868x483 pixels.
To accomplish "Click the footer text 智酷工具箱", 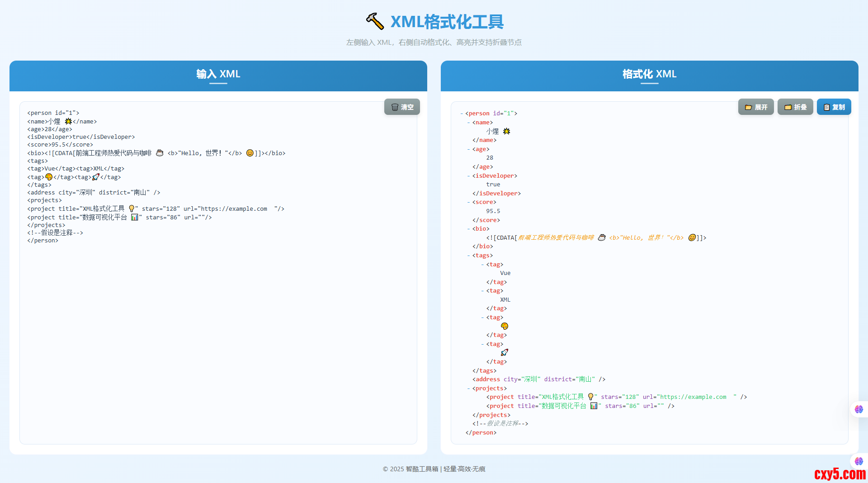I will (422, 469).
